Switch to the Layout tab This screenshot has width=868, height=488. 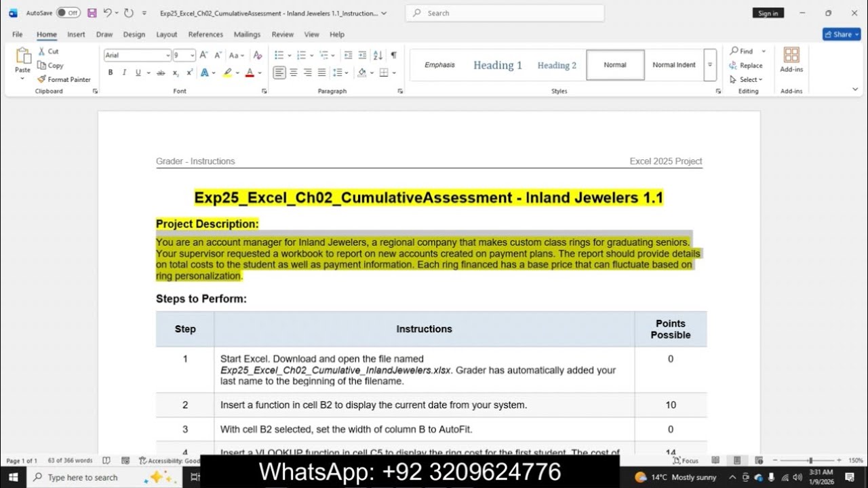pyautogui.click(x=167, y=35)
